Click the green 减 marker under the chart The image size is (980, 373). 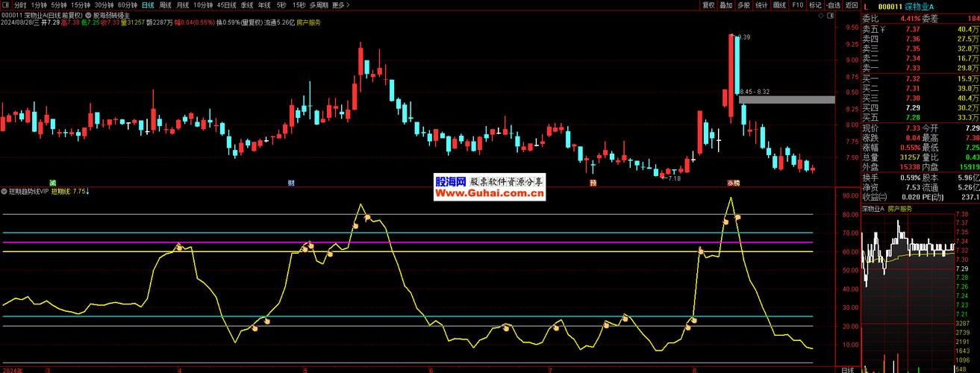[x=52, y=182]
